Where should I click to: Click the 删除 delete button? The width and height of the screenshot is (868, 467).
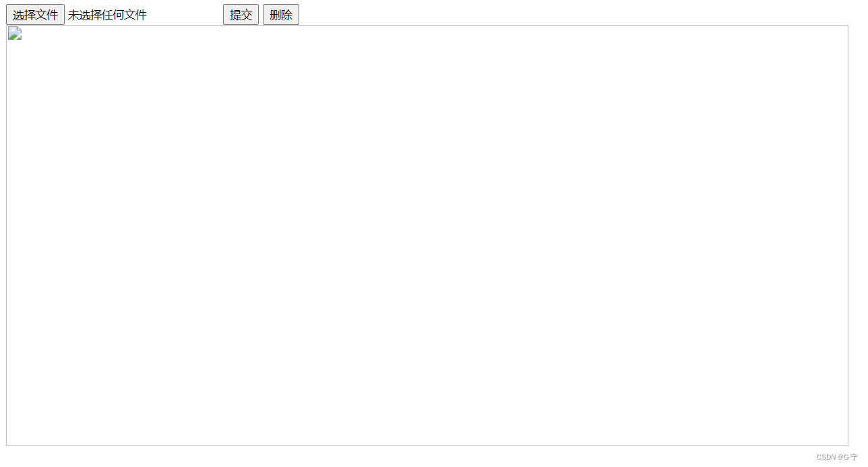(281, 15)
